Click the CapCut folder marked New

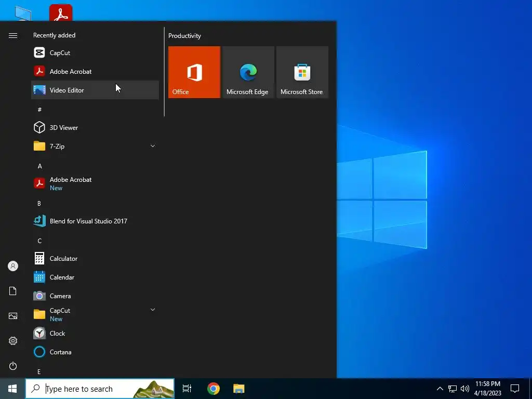click(95, 314)
